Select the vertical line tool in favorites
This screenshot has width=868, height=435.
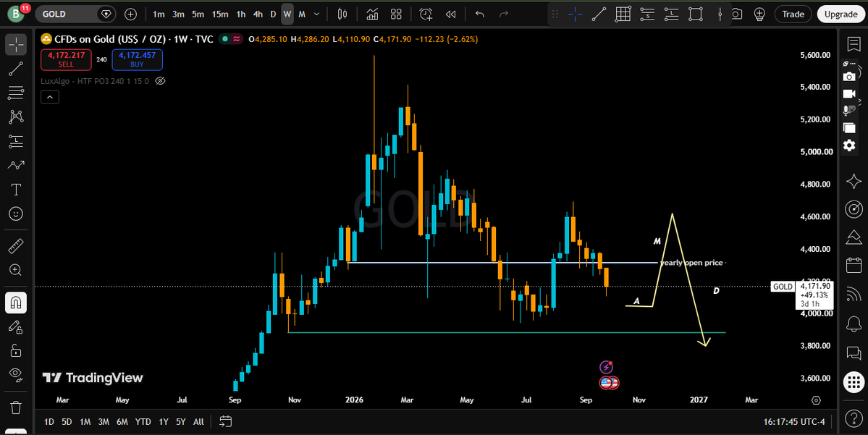(x=720, y=14)
